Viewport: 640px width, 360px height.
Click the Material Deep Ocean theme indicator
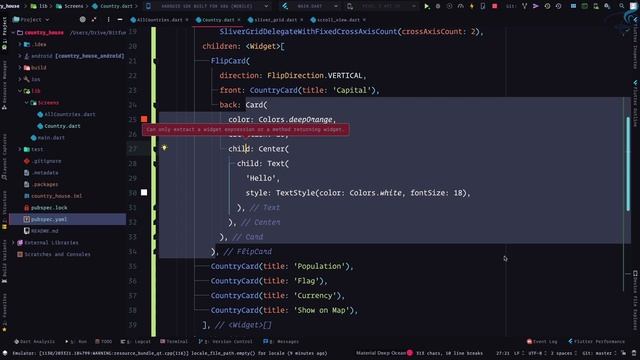(x=384, y=353)
